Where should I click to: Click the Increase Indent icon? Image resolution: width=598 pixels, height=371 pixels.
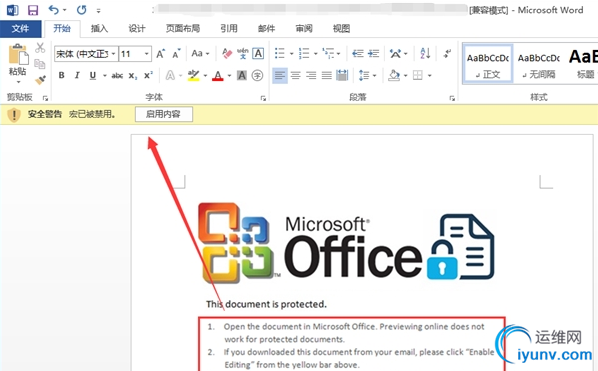(373, 53)
